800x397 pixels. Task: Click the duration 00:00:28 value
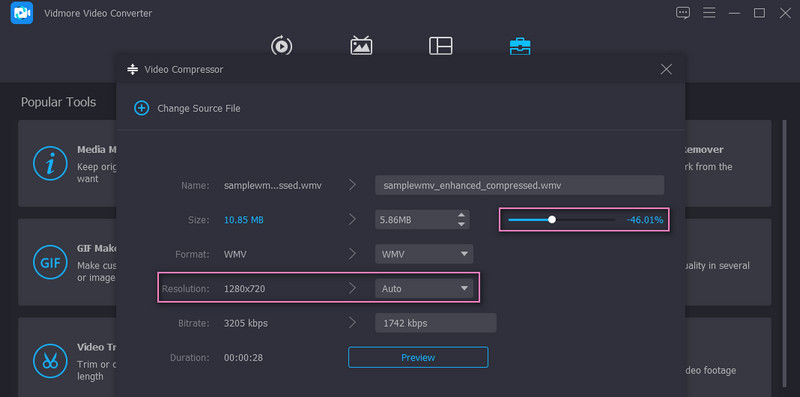(243, 358)
